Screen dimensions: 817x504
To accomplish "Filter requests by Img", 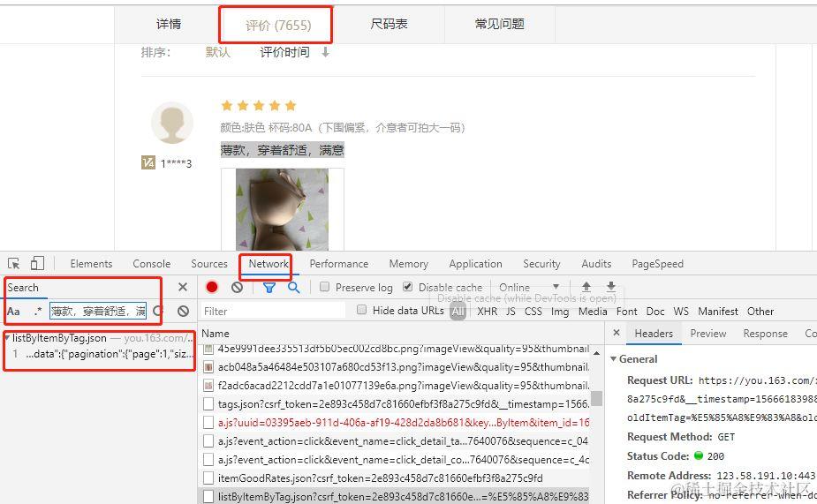I will (x=560, y=312).
